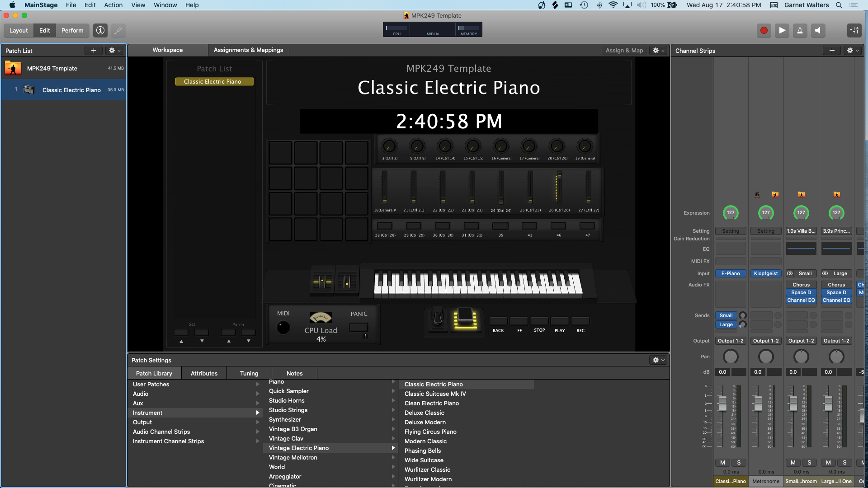
Task: Add a patch with plus button
Action: [x=94, y=51]
